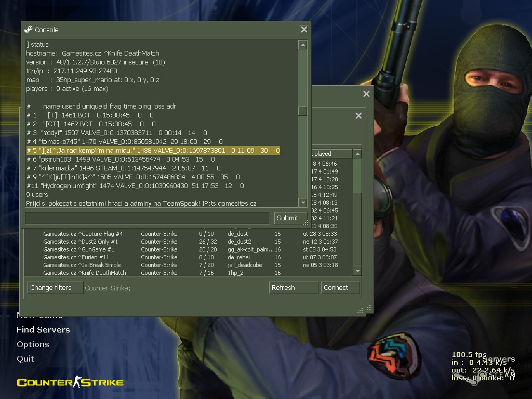The width and height of the screenshot is (532, 399).
Task: Click the server list scroll up arrow
Action: [x=357, y=154]
